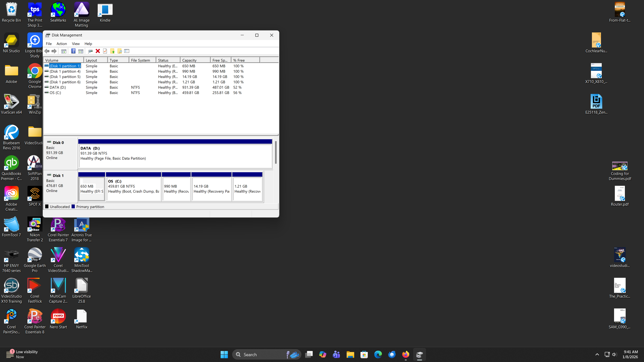Open the blue question-mark Help toolbar icon
The width and height of the screenshot is (644, 362).
(x=73, y=51)
